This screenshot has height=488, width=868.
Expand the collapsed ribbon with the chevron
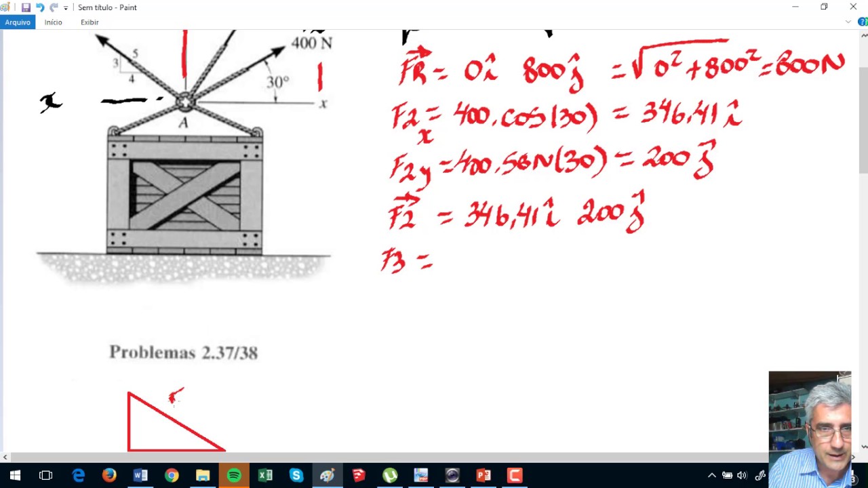pos(848,22)
